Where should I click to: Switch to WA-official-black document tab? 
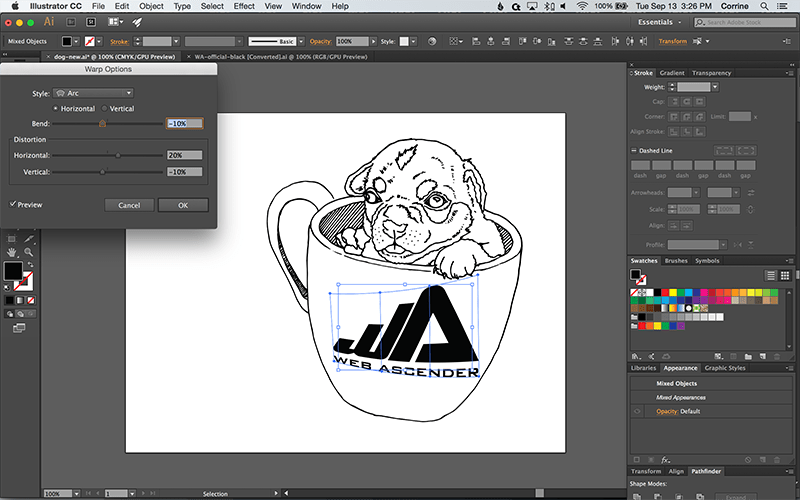pyautogui.click(x=281, y=57)
